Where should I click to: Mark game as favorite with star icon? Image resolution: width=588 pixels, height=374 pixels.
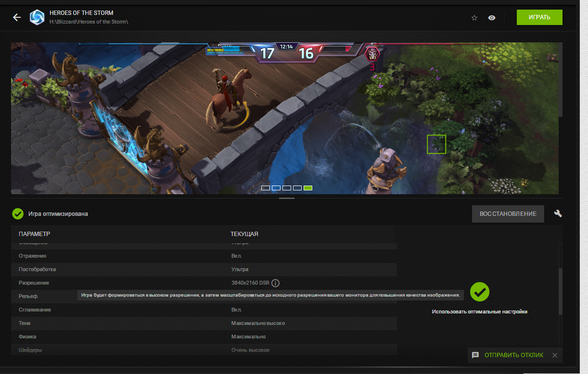pos(474,18)
